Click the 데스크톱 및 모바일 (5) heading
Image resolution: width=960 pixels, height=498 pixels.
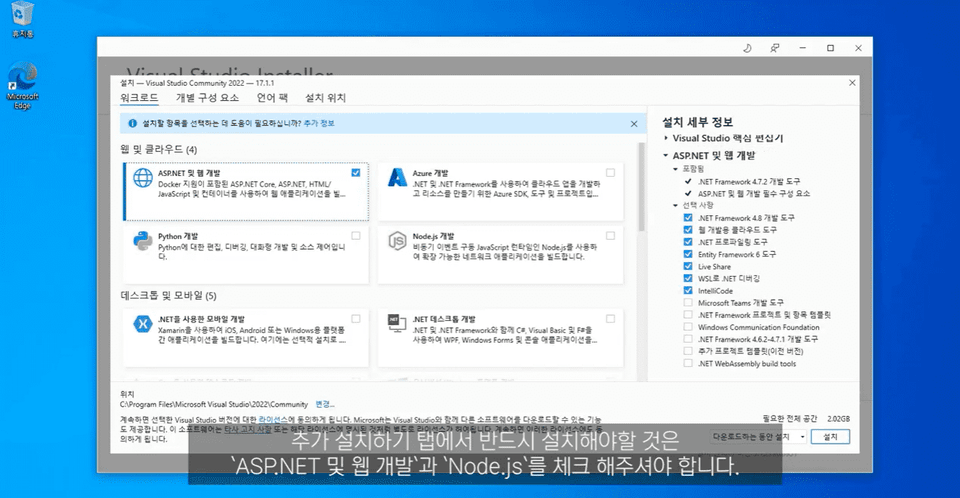tap(168, 296)
